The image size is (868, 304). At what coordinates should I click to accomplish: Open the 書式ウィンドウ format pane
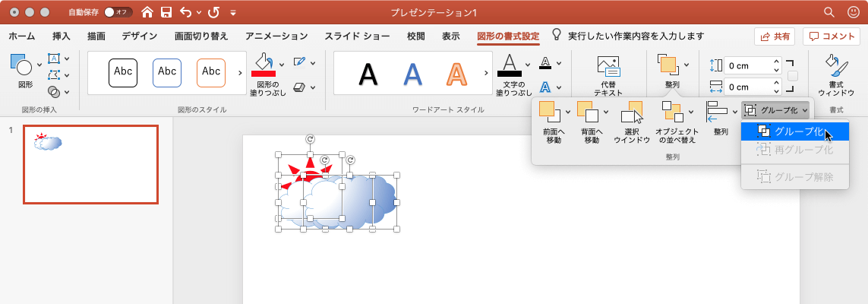coord(836,74)
